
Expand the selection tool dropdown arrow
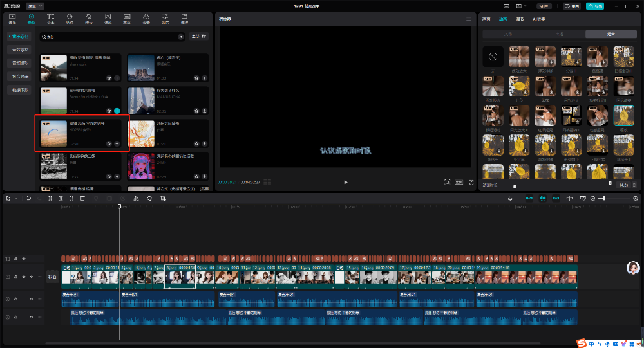click(16, 199)
